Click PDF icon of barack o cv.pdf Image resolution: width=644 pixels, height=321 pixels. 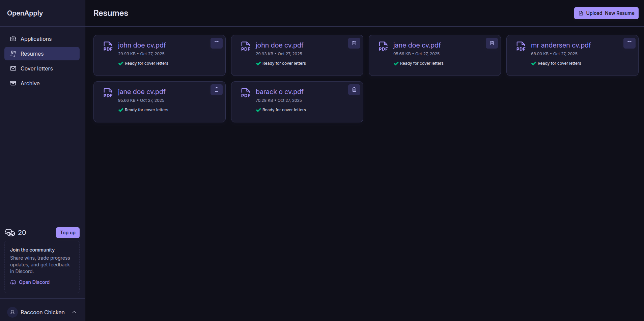pyautogui.click(x=246, y=93)
